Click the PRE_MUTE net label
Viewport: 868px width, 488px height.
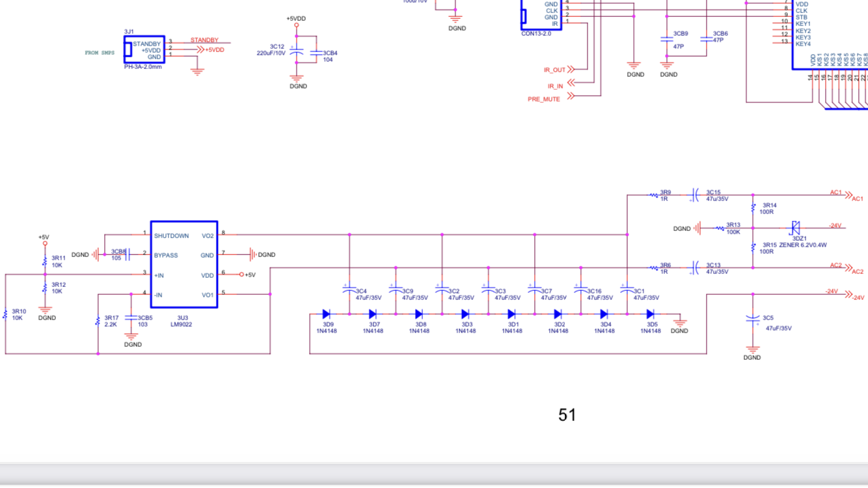coord(544,100)
